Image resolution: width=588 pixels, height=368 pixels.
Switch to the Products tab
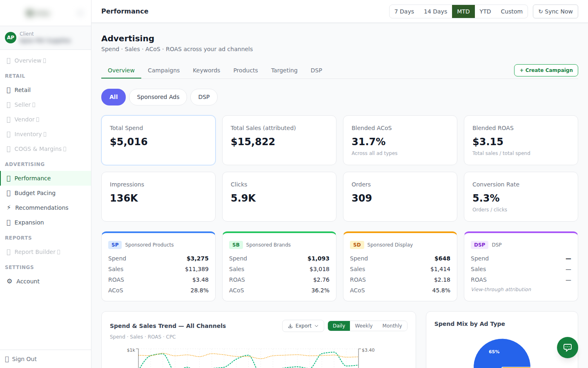click(245, 70)
